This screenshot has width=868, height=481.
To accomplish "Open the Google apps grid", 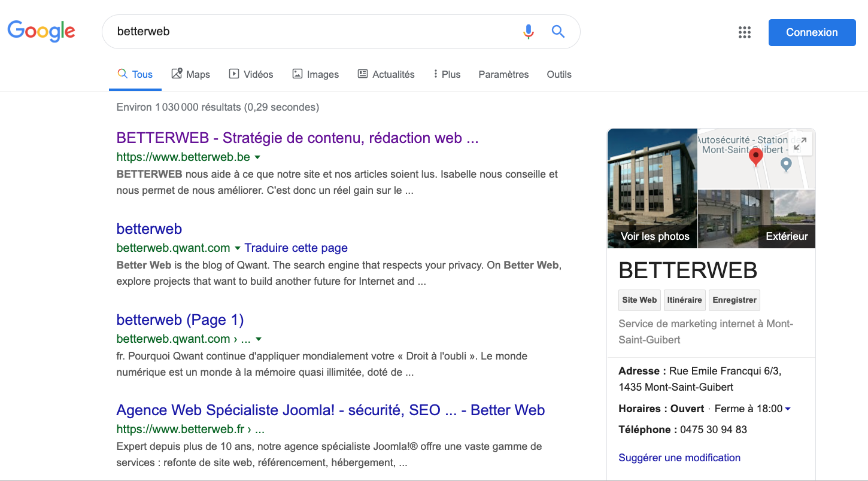I will tap(744, 32).
